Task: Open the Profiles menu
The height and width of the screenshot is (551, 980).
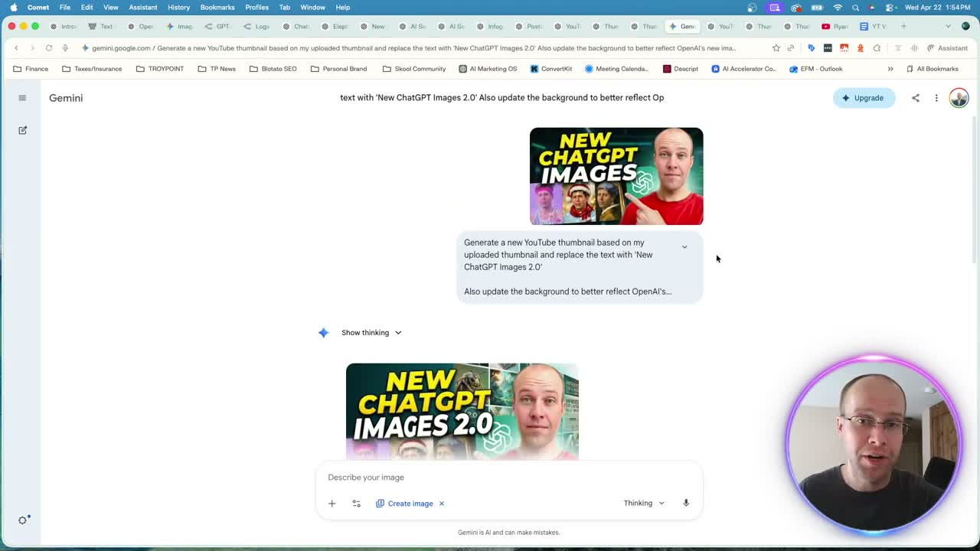Action: coord(256,8)
